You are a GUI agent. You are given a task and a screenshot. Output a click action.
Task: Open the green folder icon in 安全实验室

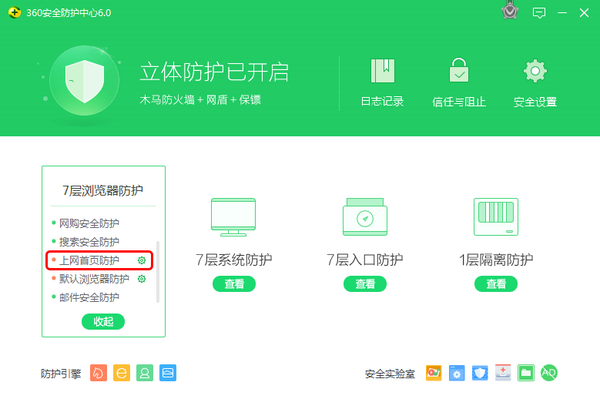point(526,373)
